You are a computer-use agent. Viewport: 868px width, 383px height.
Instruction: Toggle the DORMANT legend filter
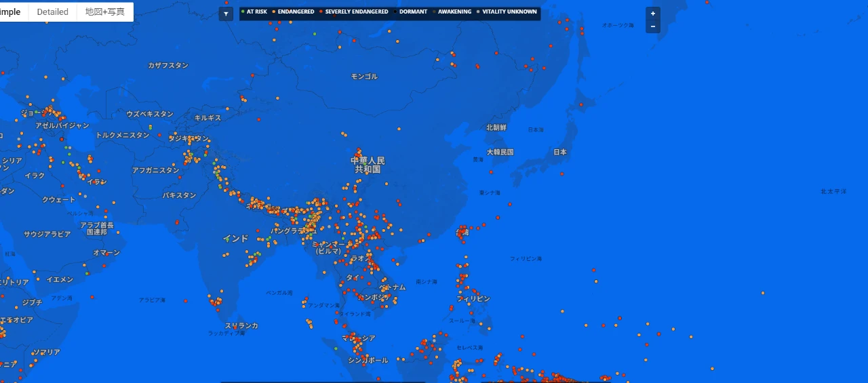(x=412, y=12)
